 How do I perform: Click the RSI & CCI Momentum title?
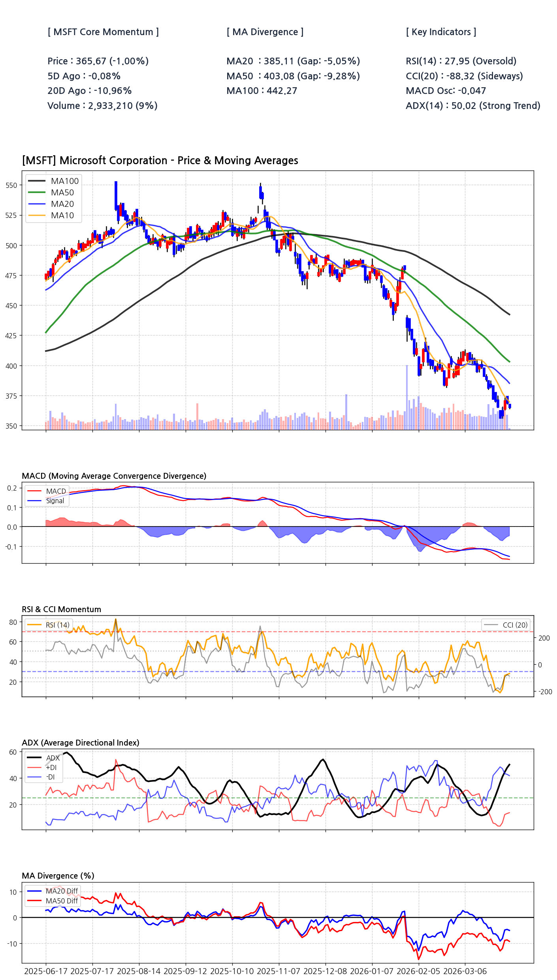(62, 609)
